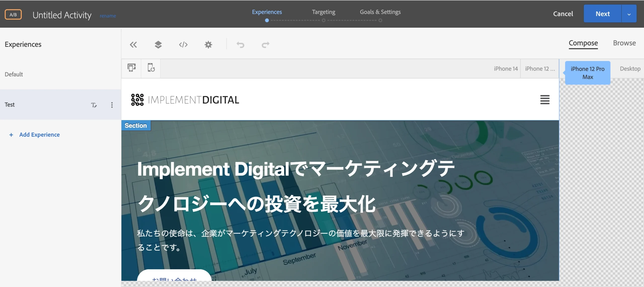644x287 pixels.
Task: Go to the Targeting step
Action: coord(324,12)
